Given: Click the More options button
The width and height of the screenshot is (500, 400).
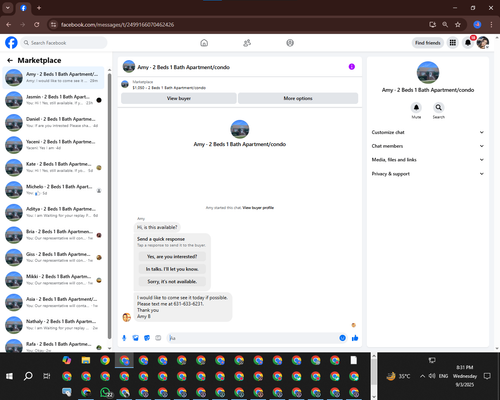Looking at the screenshot, I should tap(298, 98).
